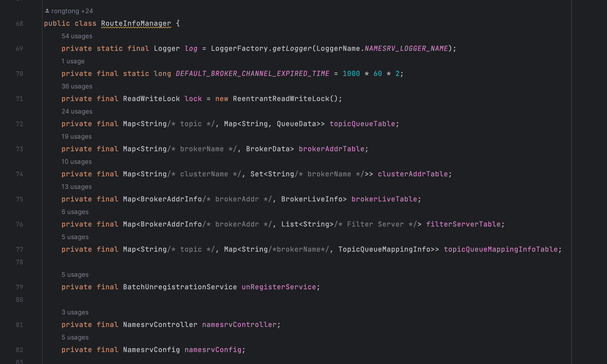The width and height of the screenshot is (607, 364).
Task: Click line number 68 in the gutter
Action: 19,24
